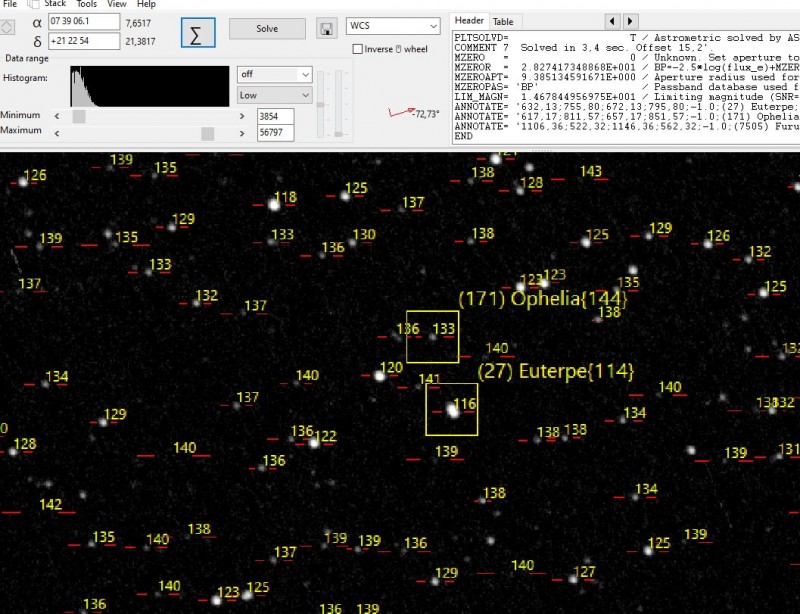
Task: Open the Tools menu
Action: [86, 4]
